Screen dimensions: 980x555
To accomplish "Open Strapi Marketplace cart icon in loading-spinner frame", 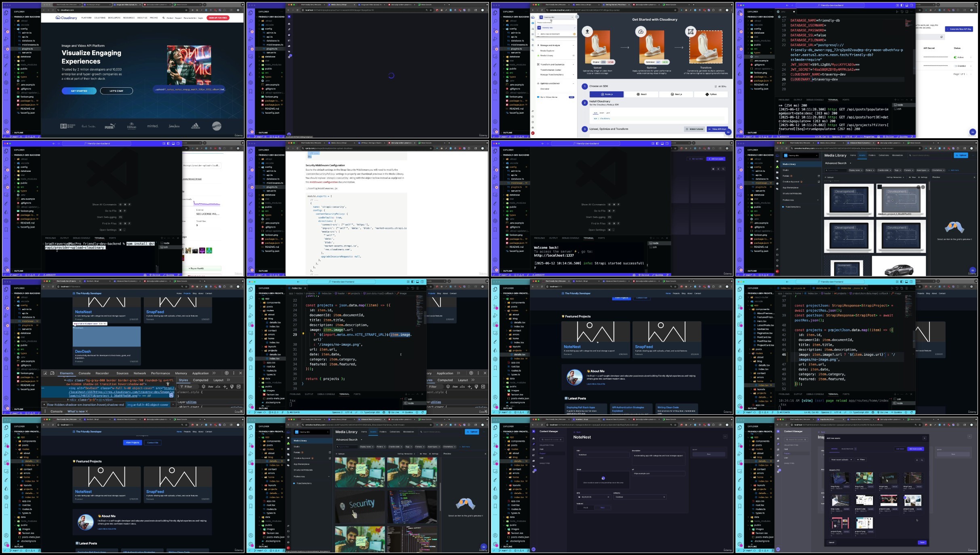I will point(289,52).
